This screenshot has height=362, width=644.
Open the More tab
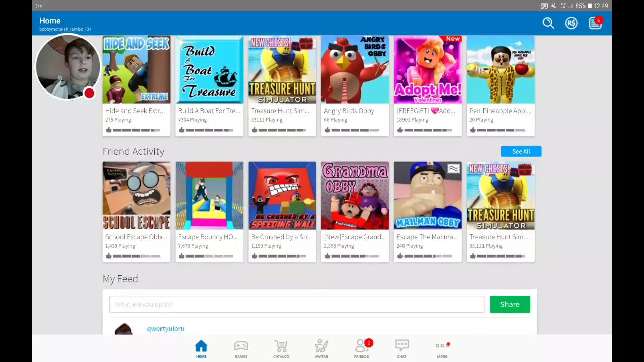coord(442,349)
